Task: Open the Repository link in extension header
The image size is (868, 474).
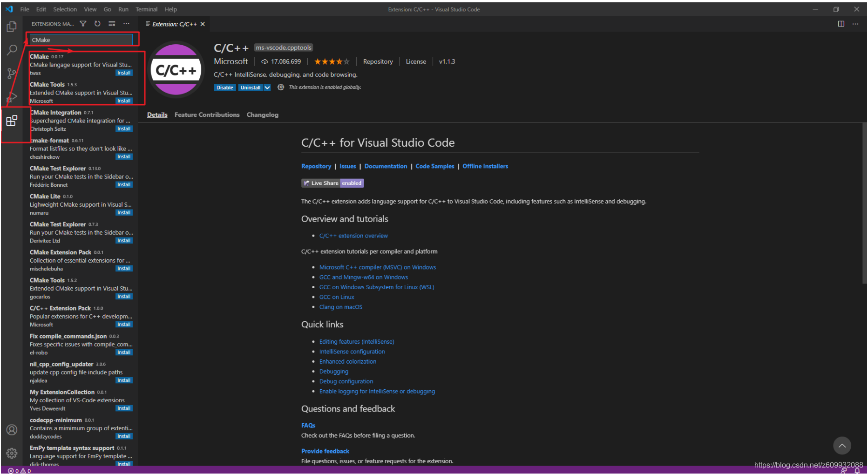Action: (378, 61)
